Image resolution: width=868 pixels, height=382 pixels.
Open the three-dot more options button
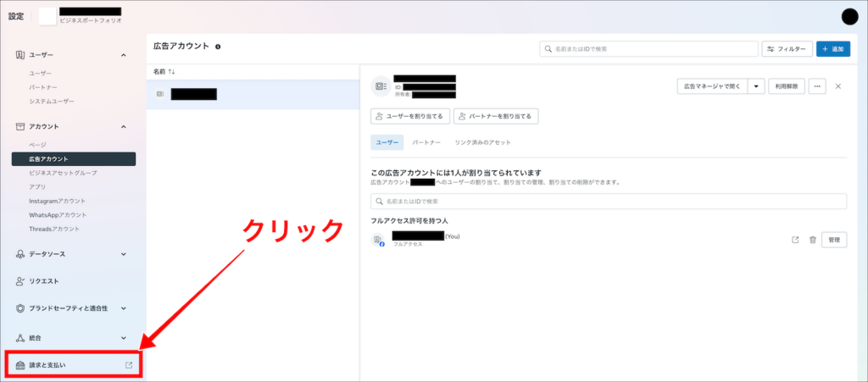[817, 86]
